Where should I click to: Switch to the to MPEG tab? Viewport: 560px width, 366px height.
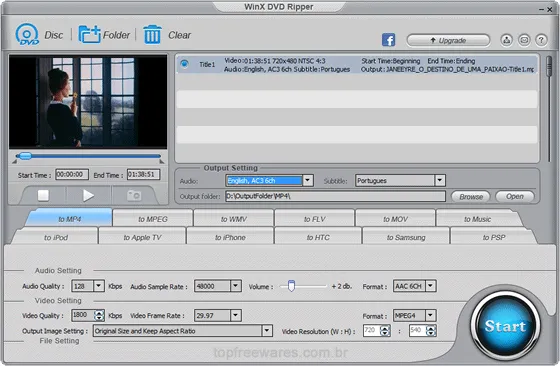click(153, 219)
